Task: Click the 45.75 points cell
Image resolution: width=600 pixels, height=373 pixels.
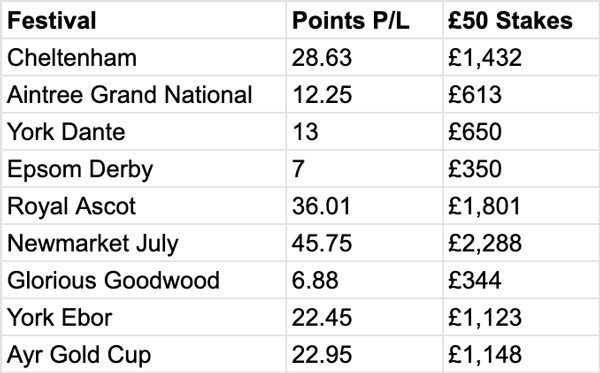Action: point(364,243)
